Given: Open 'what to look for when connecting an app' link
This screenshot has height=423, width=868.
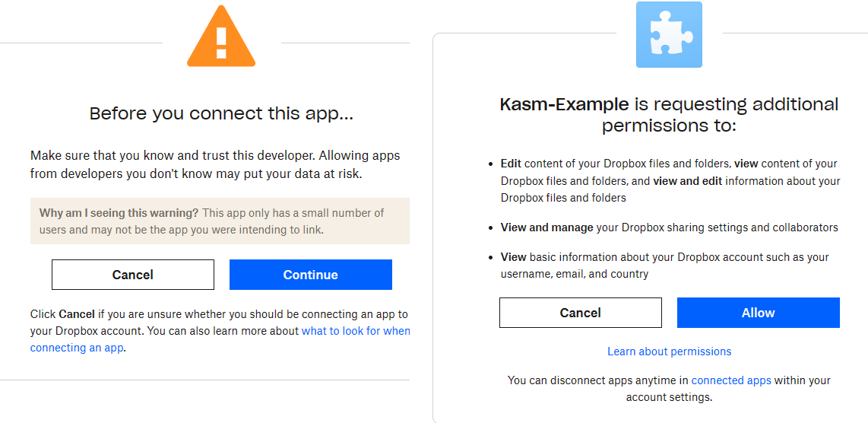Looking at the screenshot, I should [x=356, y=331].
